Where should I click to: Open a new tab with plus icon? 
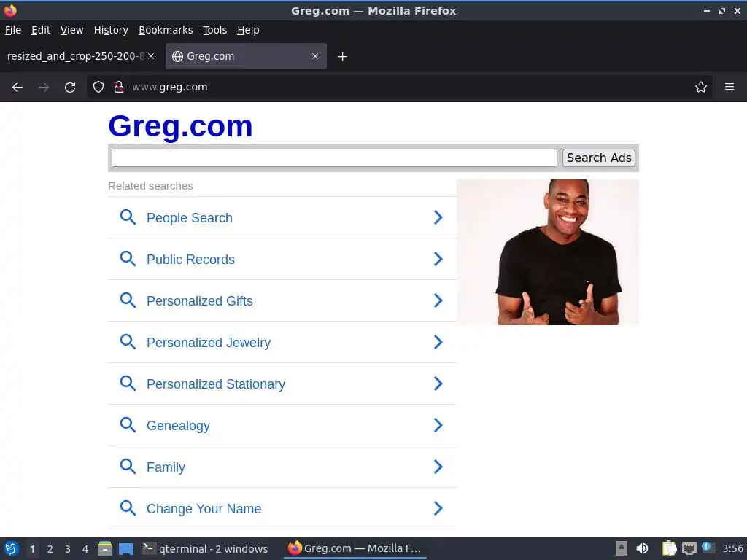(x=343, y=57)
